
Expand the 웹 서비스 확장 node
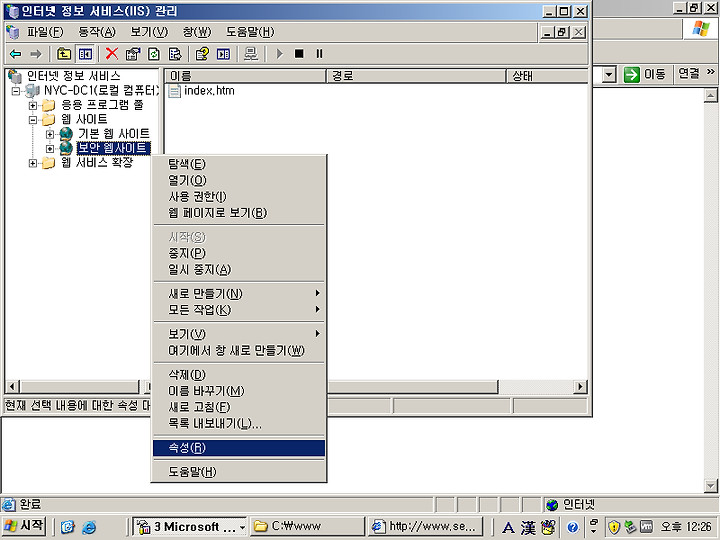pyautogui.click(x=33, y=163)
